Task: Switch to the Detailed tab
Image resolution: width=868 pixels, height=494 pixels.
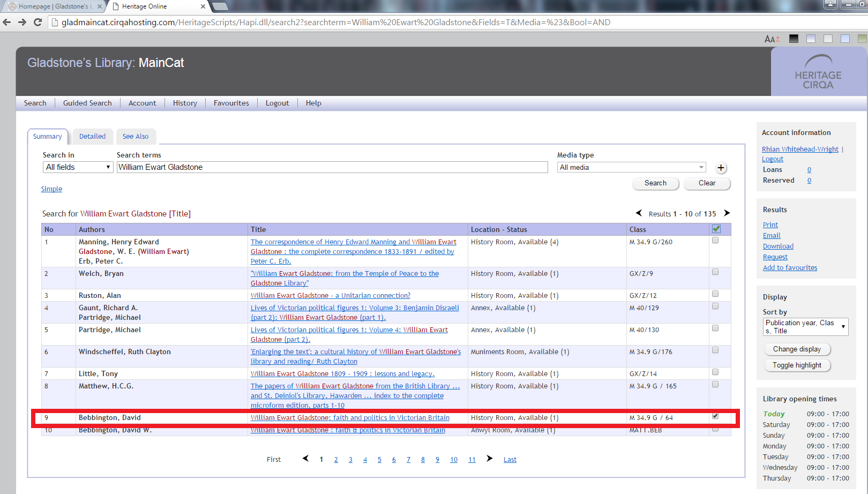Action: (93, 137)
